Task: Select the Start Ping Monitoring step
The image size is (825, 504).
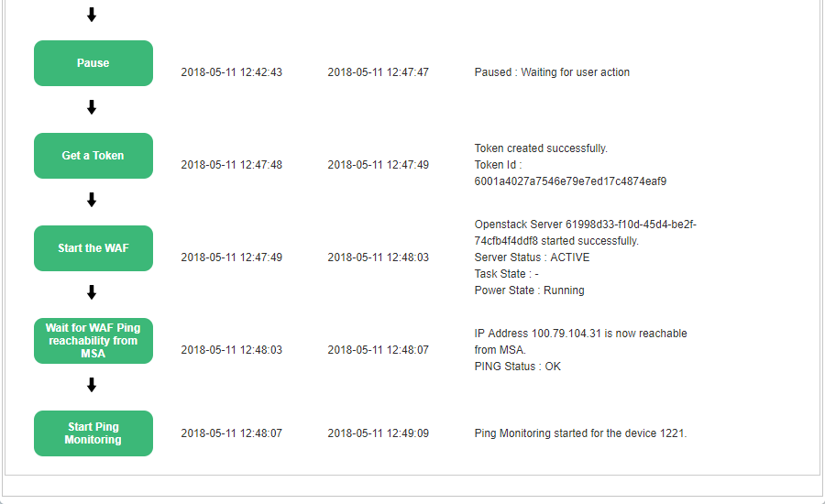Action: pyautogui.click(x=93, y=433)
